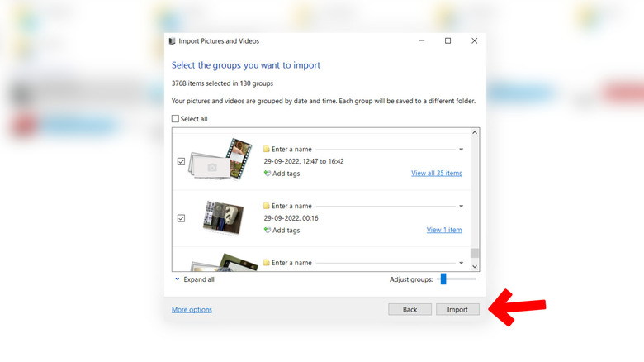Click folder icon of the 00:16 group
Image resolution: width=644 pixels, height=362 pixels.
[x=267, y=206]
